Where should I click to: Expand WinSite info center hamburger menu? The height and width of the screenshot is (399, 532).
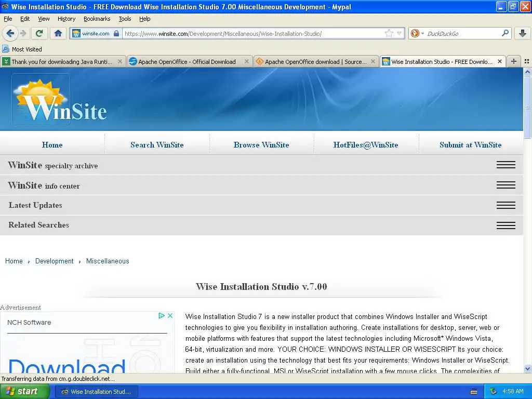coord(506,185)
